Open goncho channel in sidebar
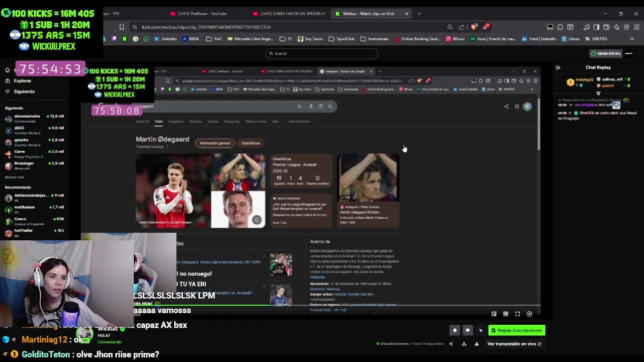The image size is (644, 362). point(34,142)
